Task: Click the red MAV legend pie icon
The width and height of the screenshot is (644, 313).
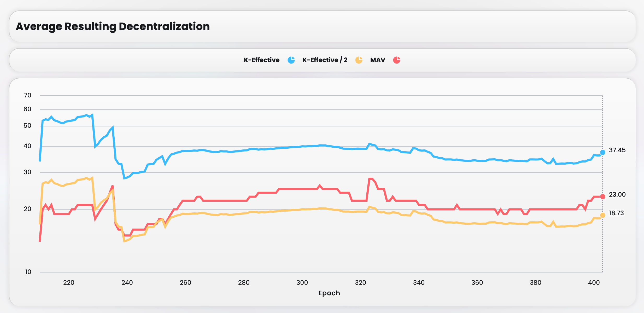Action: tap(397, 60)
